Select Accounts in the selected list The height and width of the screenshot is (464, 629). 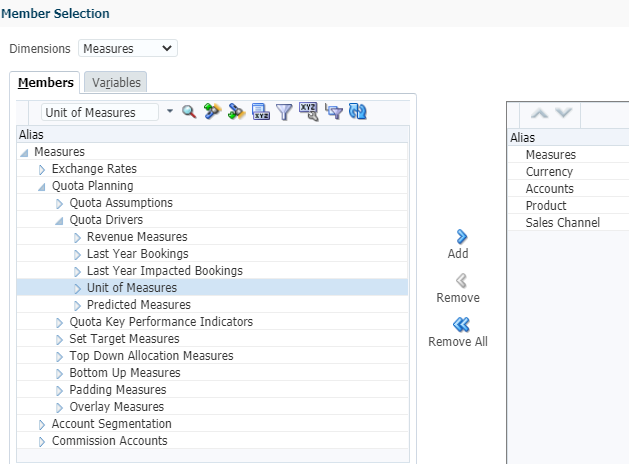coord(550,189)
